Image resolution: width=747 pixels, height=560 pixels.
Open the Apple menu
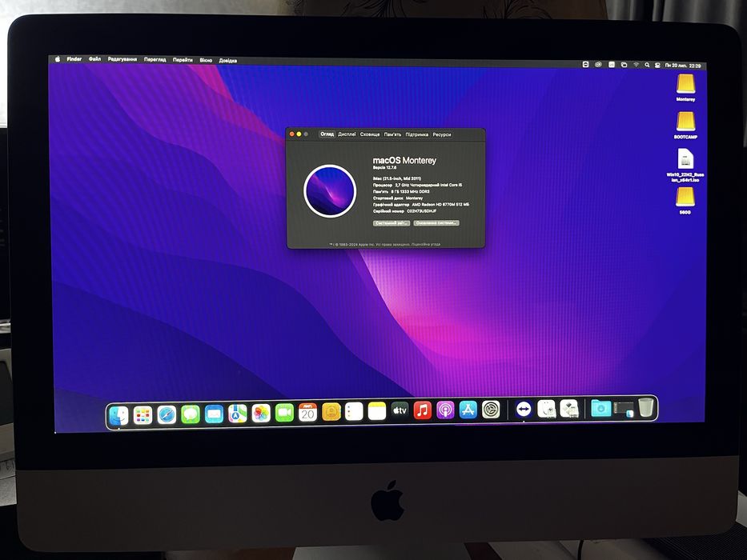pos(58,59)
